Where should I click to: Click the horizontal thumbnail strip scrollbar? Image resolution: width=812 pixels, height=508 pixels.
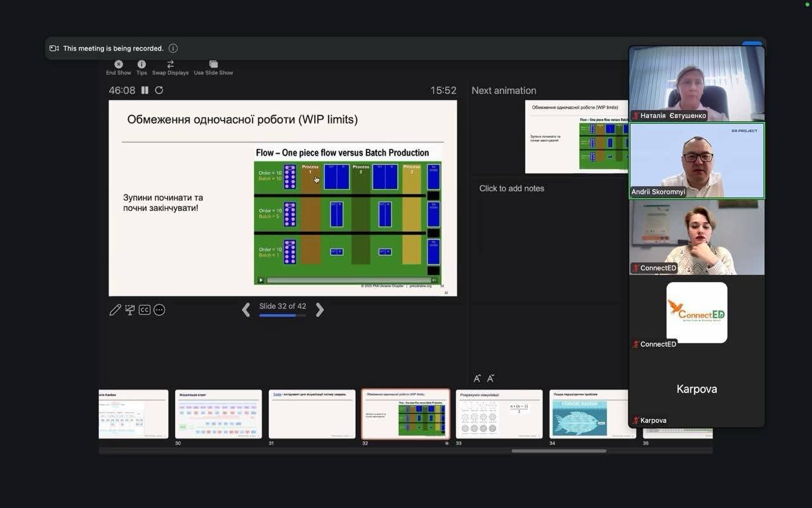click(x=559, y=451)
